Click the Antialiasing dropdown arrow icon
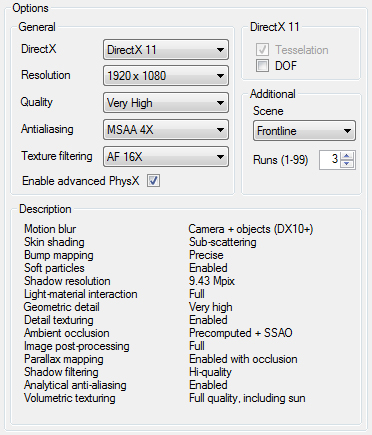 point(220,130)
